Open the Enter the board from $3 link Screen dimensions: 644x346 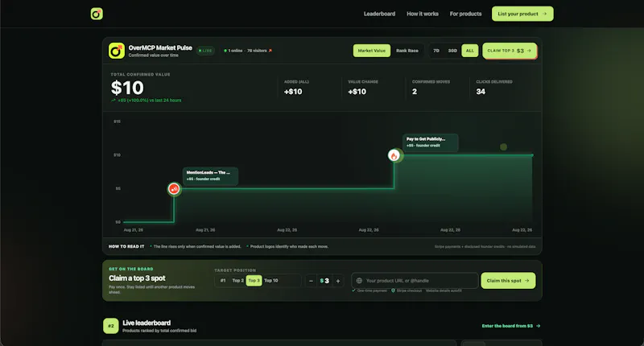click(511, 326)
